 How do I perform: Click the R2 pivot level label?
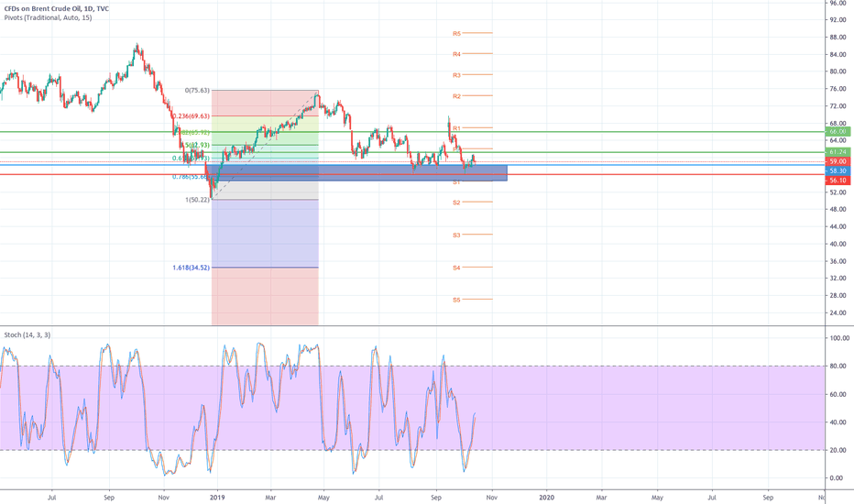[x=456, y=96]
